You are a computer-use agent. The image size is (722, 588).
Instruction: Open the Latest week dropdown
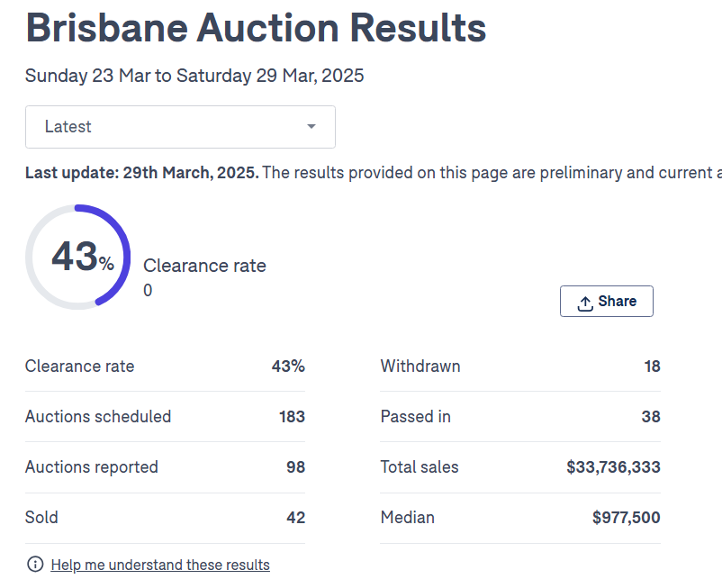point(180,127)
